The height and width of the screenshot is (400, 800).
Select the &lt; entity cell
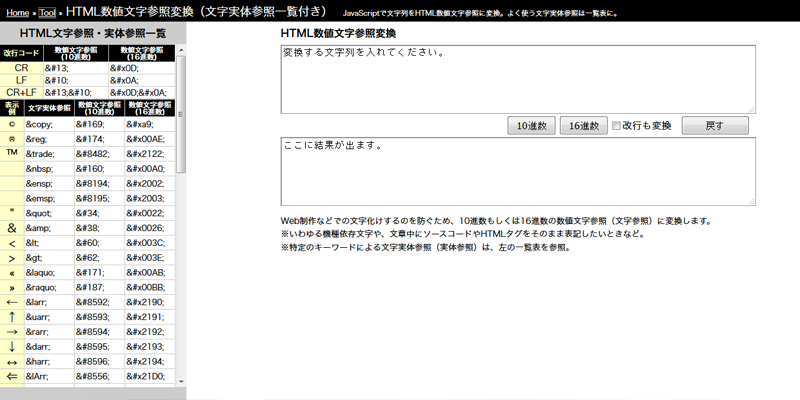(x=49, y=243)
